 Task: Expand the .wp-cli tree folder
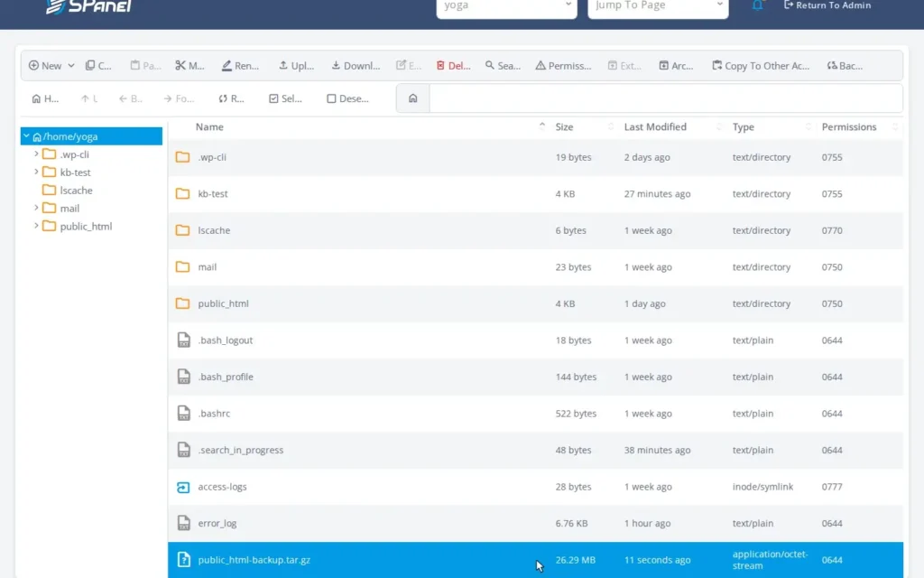coord(36,154)
